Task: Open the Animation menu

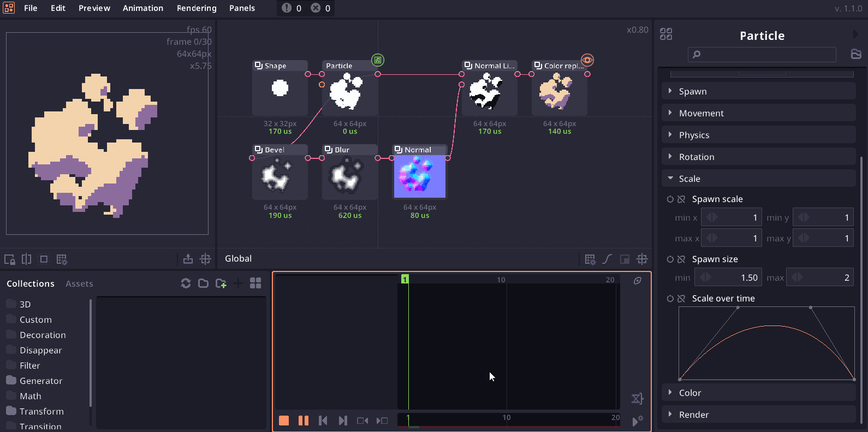Action: pyautogui.click(x=142, y=8)
